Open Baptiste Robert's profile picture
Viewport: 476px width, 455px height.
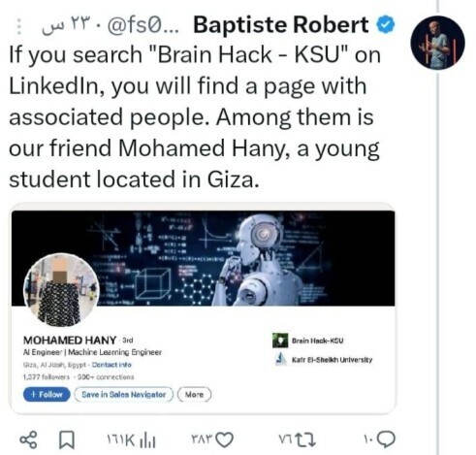(x=437, y=43)
